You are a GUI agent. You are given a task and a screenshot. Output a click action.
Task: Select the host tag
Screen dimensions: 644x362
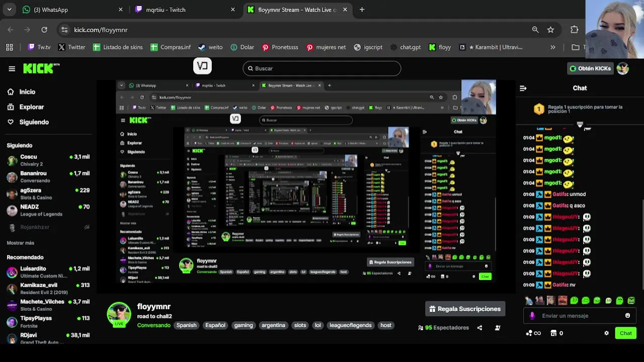[x=386, y=325]
